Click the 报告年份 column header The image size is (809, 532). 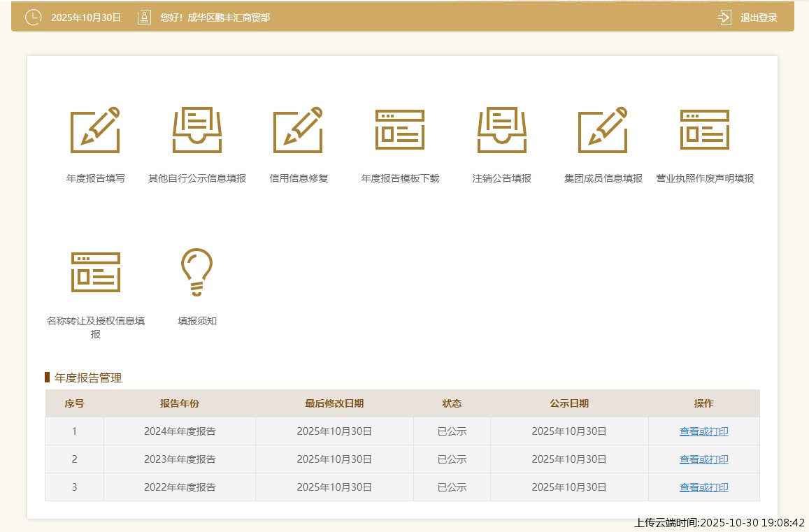(x=180, y=403)
